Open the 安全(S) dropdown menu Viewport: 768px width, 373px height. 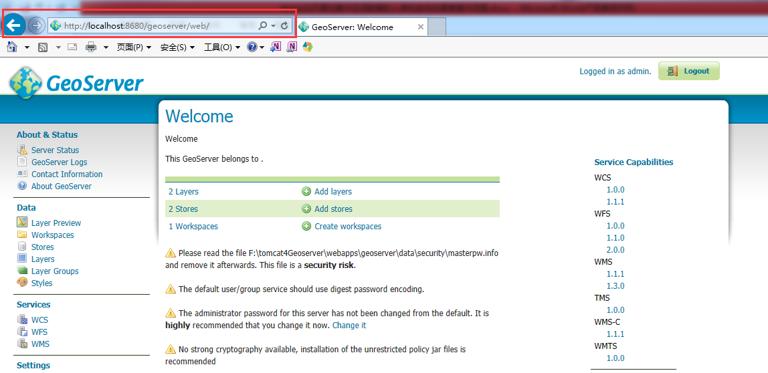click(177, 47)
